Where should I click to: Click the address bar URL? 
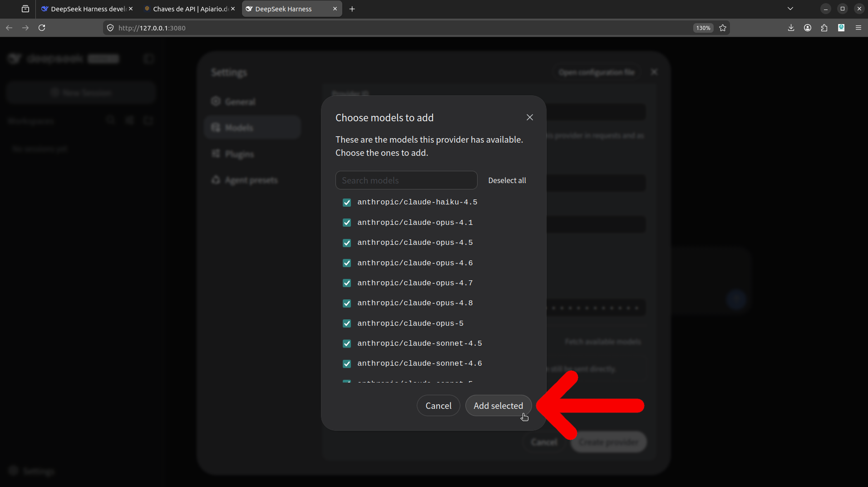(152, 28)
